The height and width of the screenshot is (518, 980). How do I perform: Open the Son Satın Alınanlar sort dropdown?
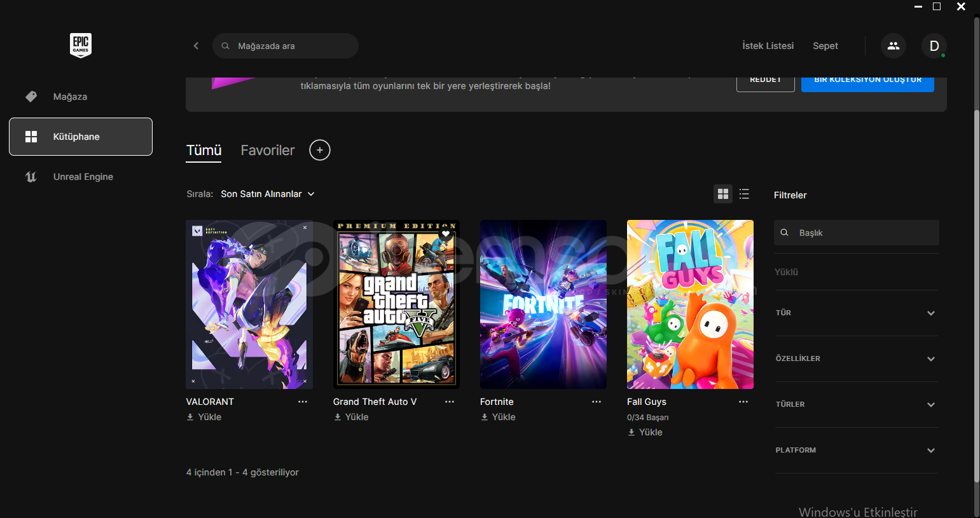coord(267,194)
